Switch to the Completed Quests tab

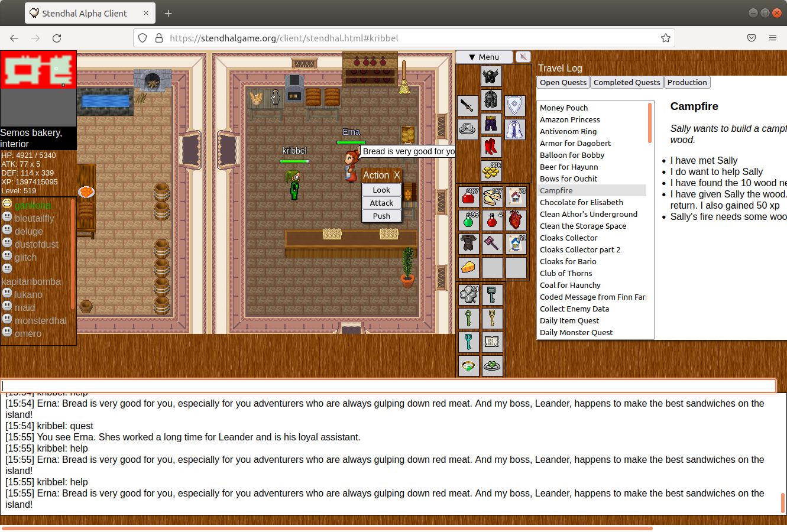pyautogui.click(x=626, y=82)
